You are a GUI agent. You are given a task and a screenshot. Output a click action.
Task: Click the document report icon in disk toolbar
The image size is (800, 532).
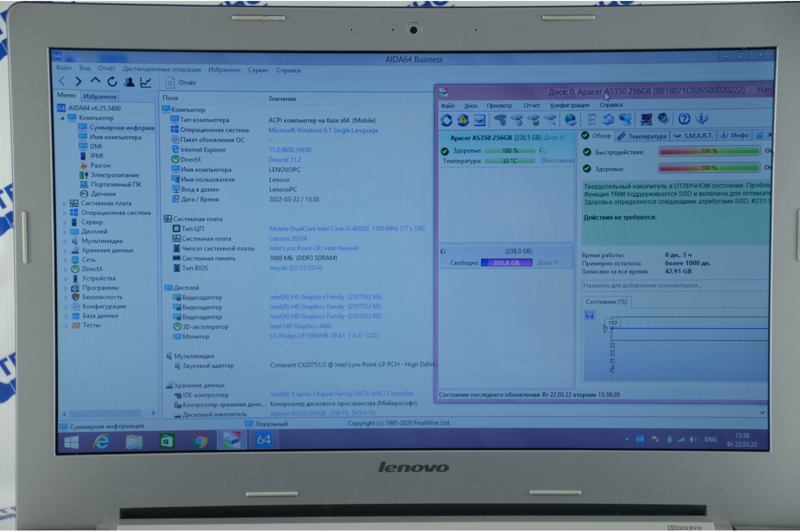point(592,119)
